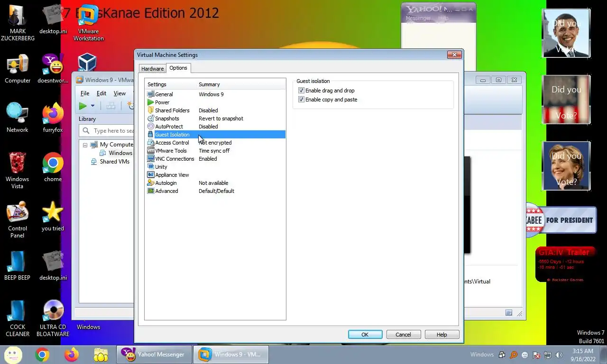607x364 pixels.
Task: Select Shared VMs in the Library tree
Action: [x=115, y=162]
